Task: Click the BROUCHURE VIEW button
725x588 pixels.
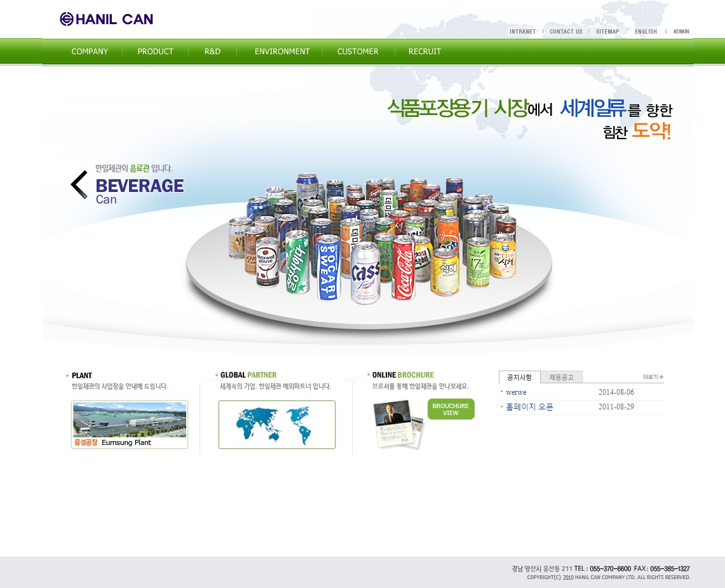Action: [451, 409]
